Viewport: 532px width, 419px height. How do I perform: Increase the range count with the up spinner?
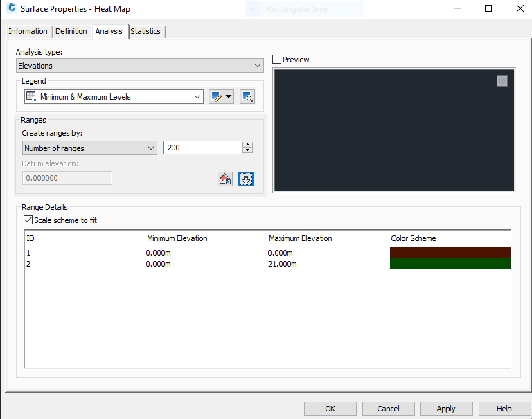tap(248, 145)
